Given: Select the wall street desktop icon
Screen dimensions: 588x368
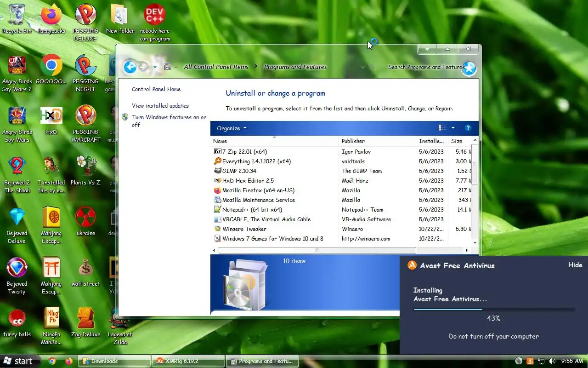Looking at the screenshot, I should [x=85, y=272].
